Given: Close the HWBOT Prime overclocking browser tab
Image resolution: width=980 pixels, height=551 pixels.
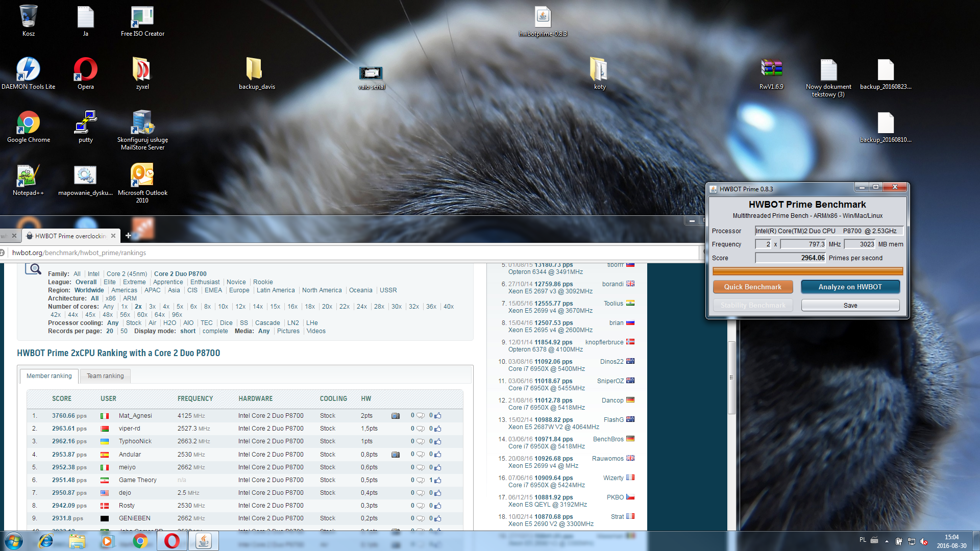Looking at the screenshot, I should pos(113,236).
